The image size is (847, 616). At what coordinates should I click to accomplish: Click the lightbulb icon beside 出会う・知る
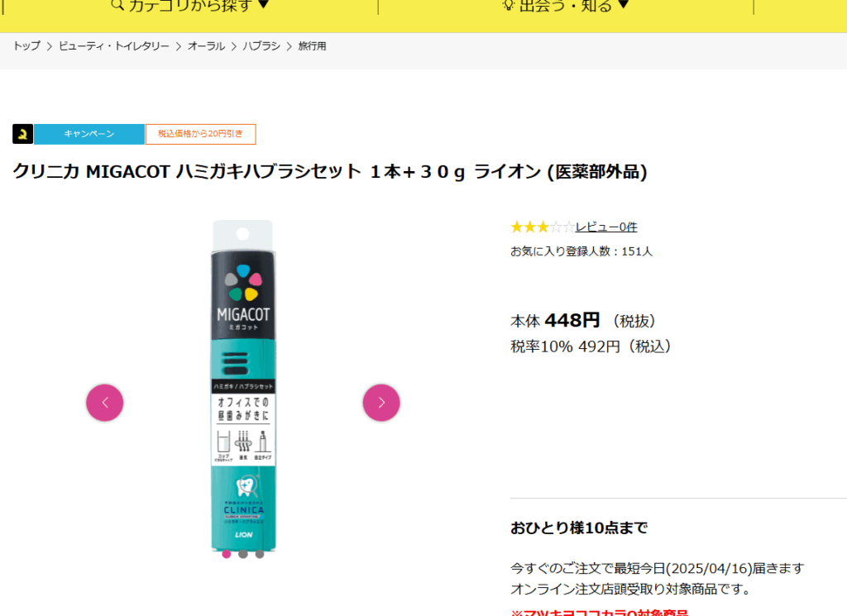[x=509, y=5]
